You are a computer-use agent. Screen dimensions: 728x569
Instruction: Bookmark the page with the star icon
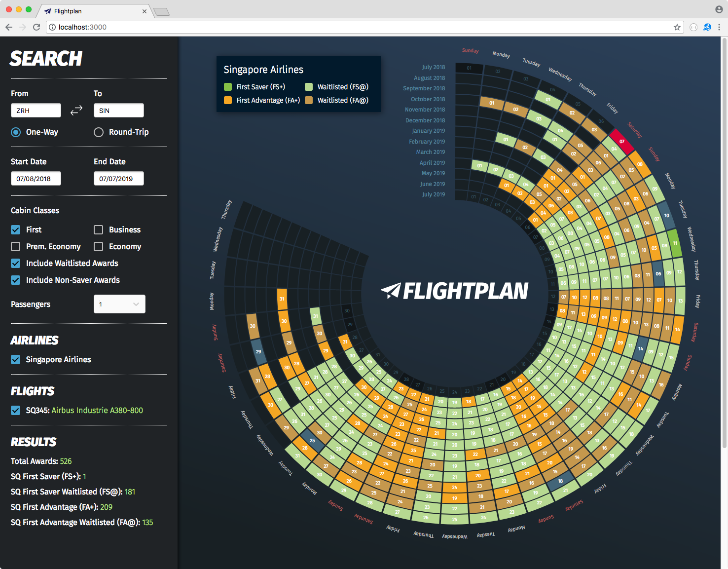pos(677,27)
